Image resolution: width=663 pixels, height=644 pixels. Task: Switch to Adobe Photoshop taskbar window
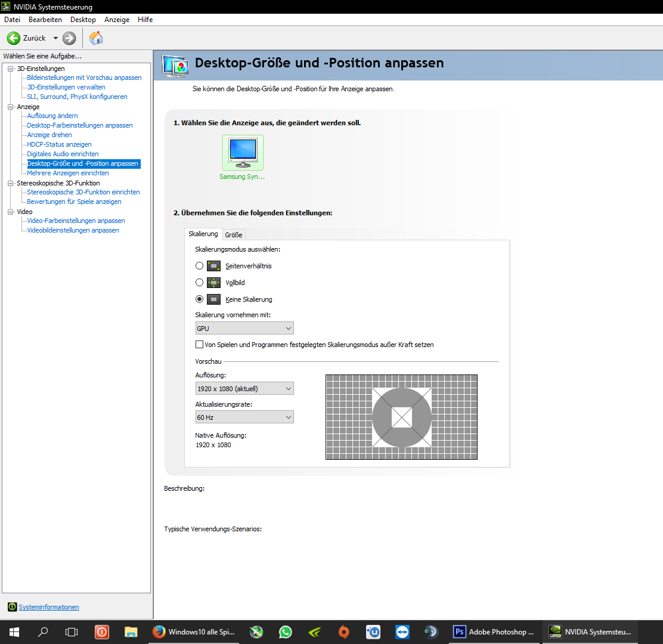click(494, 632)
